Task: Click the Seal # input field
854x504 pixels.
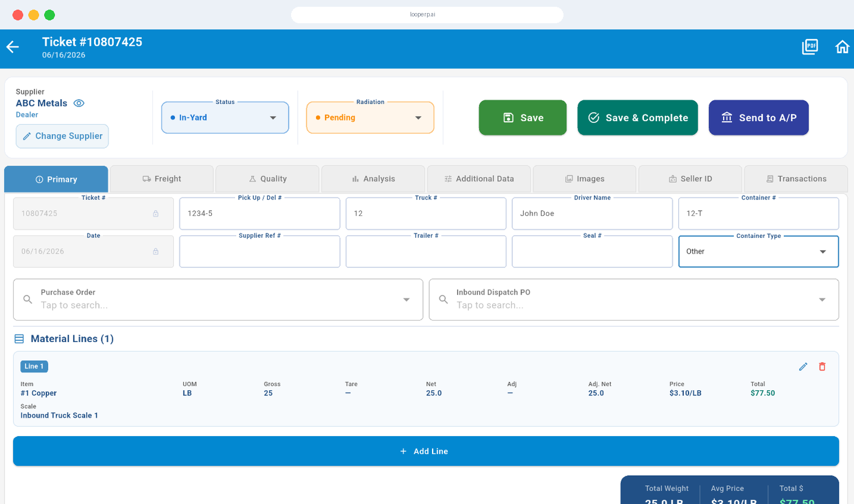Action: tap(592, 251)
